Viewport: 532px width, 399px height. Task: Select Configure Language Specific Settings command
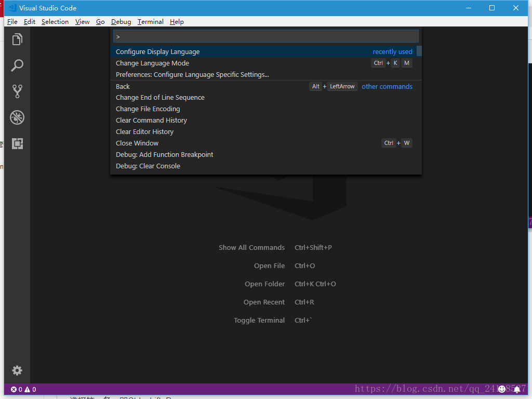click(263, 75)
